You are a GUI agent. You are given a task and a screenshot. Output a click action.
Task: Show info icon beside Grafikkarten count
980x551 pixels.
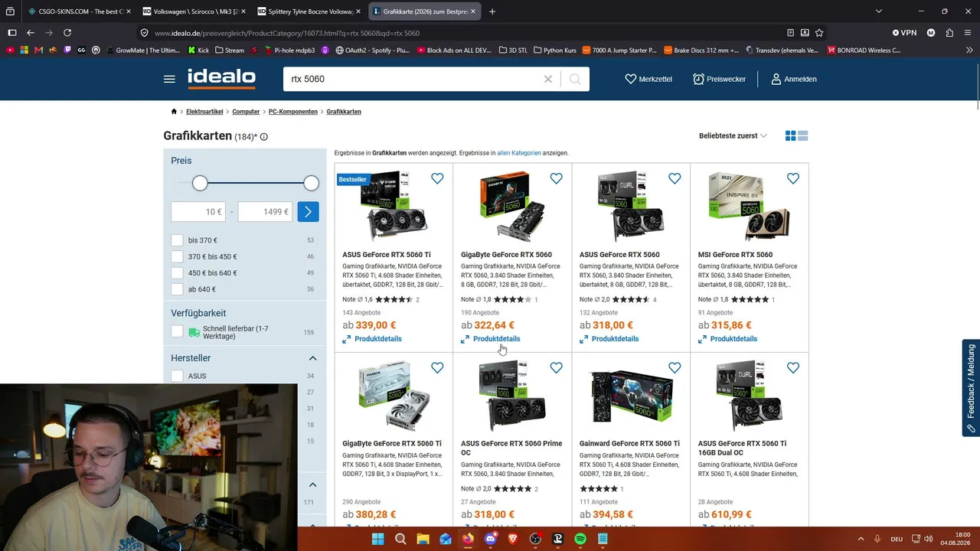pos(264,137)
